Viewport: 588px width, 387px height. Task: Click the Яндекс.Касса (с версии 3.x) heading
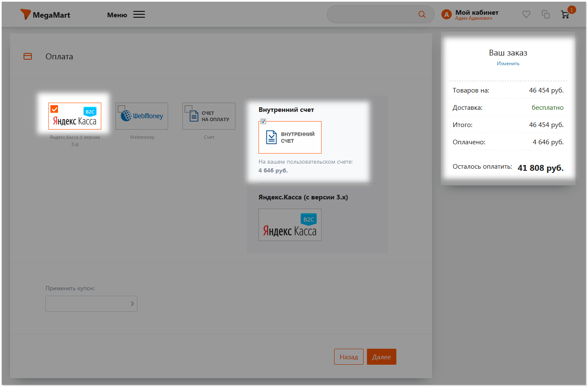coord(303,197)
